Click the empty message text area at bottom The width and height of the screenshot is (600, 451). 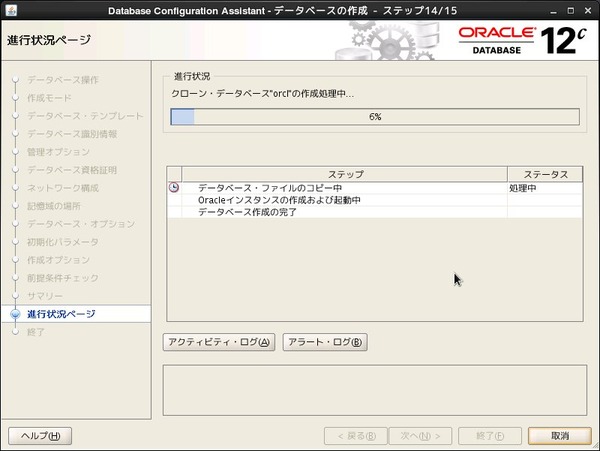click(375, 390)
